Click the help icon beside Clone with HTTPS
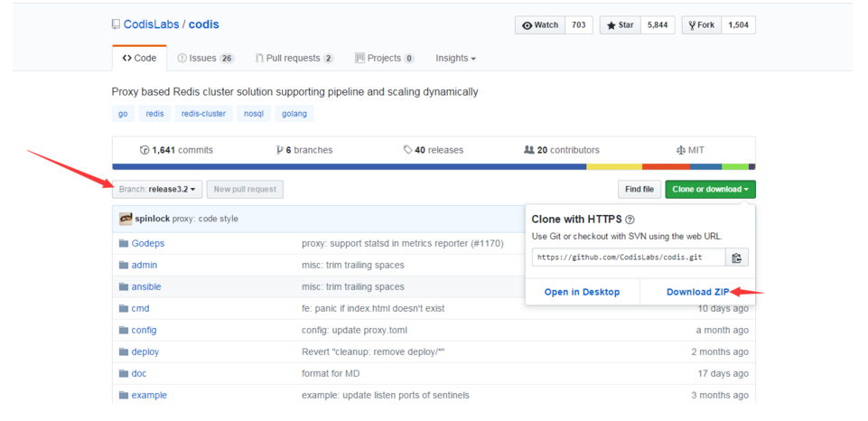The image size is (868, 421). click(630, 220)
